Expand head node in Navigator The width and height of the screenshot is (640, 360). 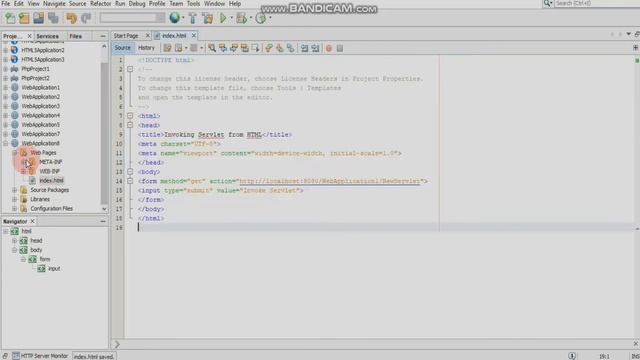coord(15,241)
